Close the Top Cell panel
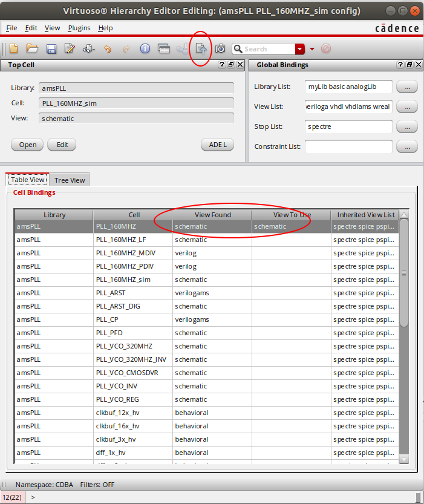The height and width of the screenshot is (504, 424). click(x=240, y=65)
